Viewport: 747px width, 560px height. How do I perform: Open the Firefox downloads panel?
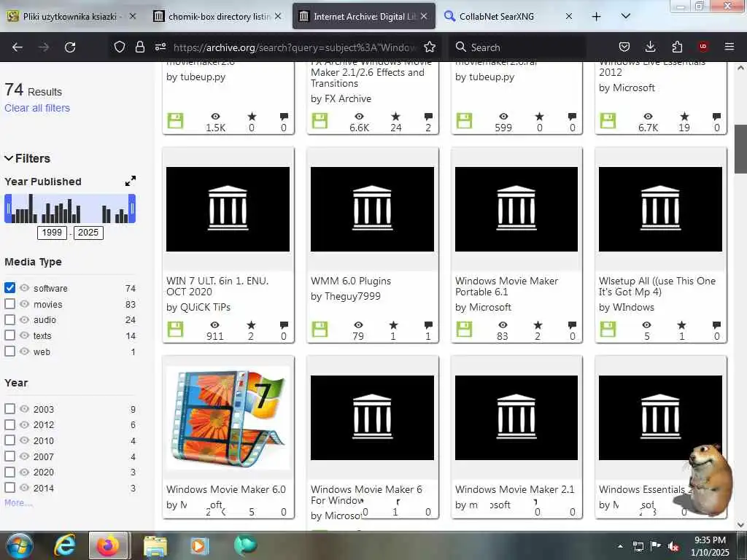click(650, 47)
